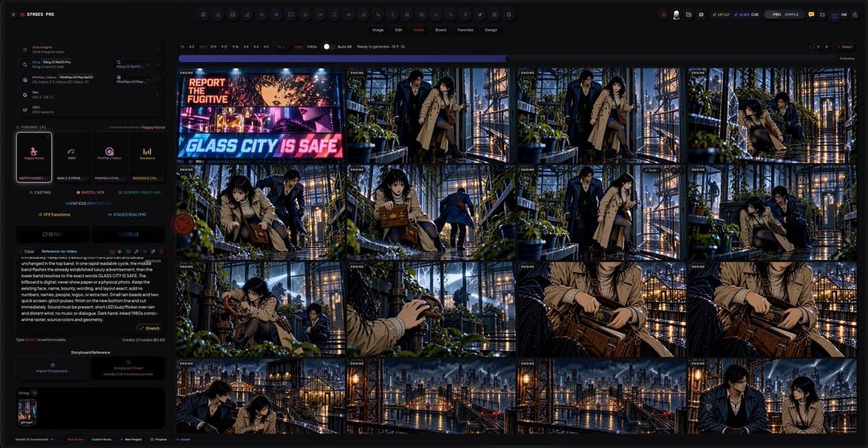Select the 1:1 aspect ratio
Image resolution: width=868 pixels, height=448 pixels.
click(182, 46)
